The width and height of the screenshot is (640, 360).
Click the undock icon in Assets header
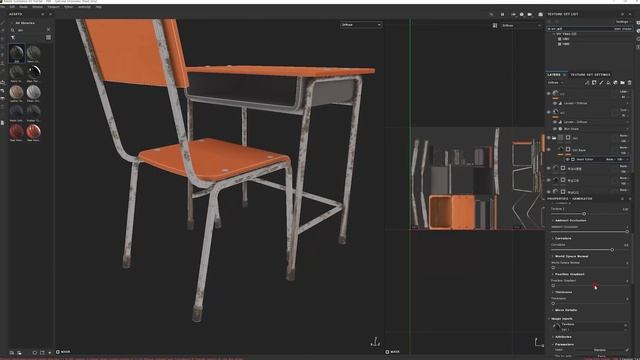coord(43,14)
